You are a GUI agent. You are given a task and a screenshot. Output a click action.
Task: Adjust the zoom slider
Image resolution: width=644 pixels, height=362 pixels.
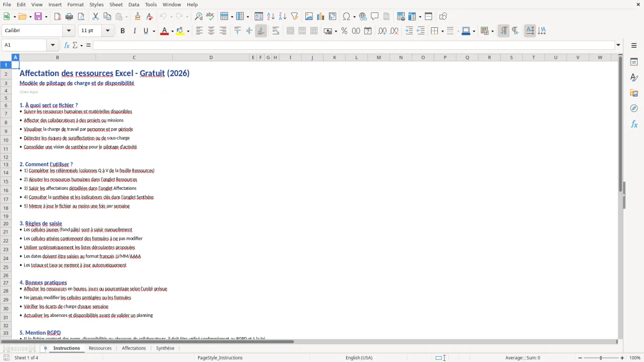tap(601, 358)
